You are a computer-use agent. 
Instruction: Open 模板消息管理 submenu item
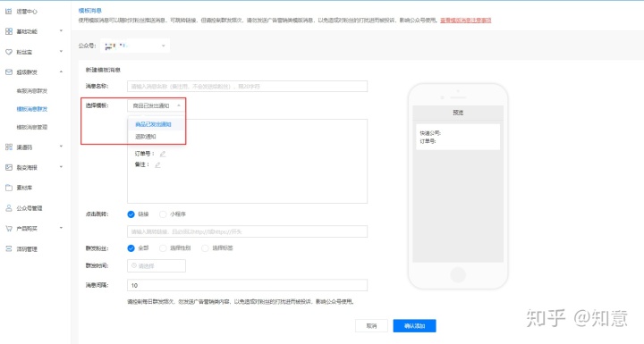[x=32, y=127]
